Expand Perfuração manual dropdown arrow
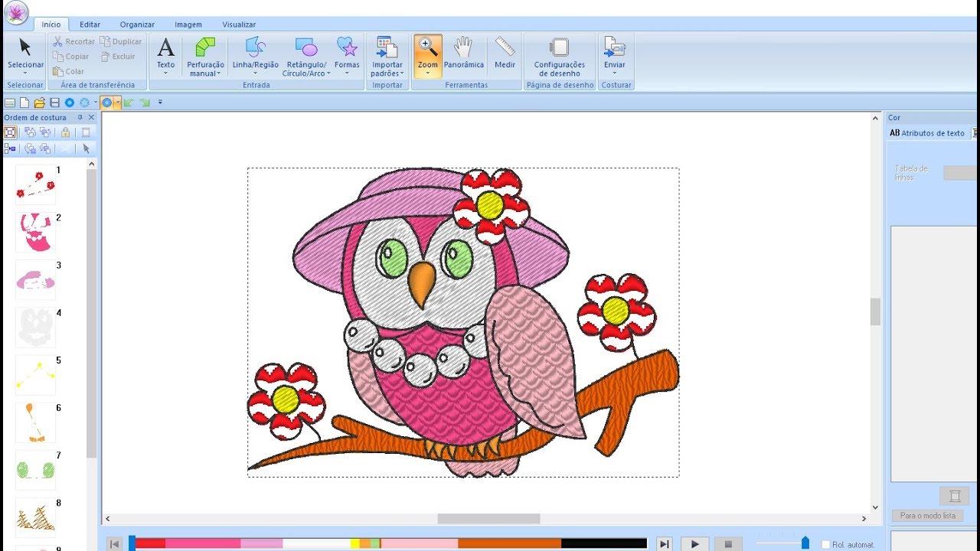 pos(218,74)
